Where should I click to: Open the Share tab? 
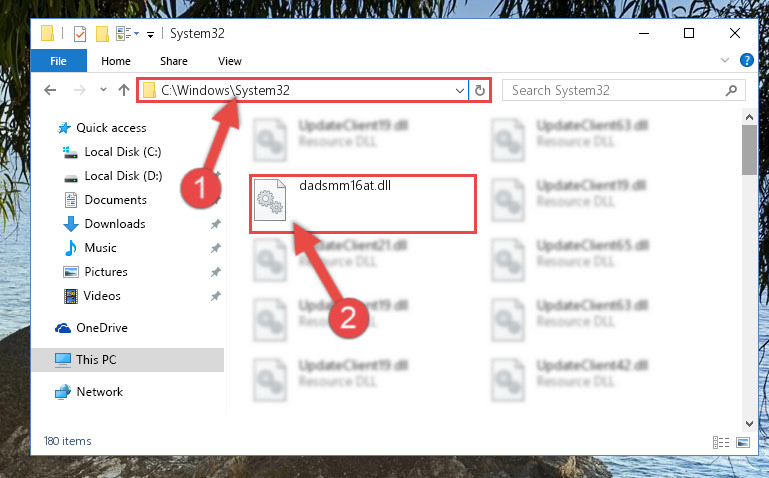click(174, 61)
